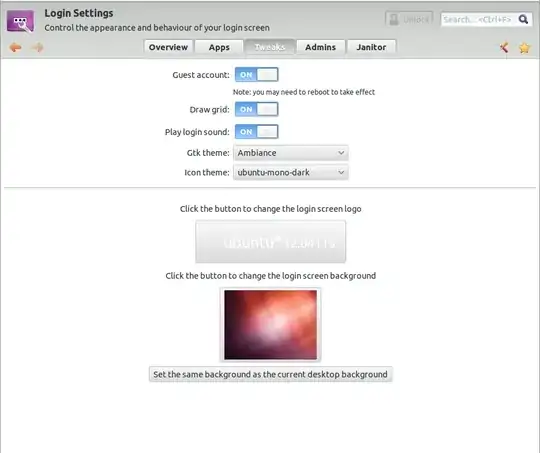Image resolution: width=540 pixels, height=453 pixels.
Task: Click the Login Settings app icon
Action: [21, 21]
